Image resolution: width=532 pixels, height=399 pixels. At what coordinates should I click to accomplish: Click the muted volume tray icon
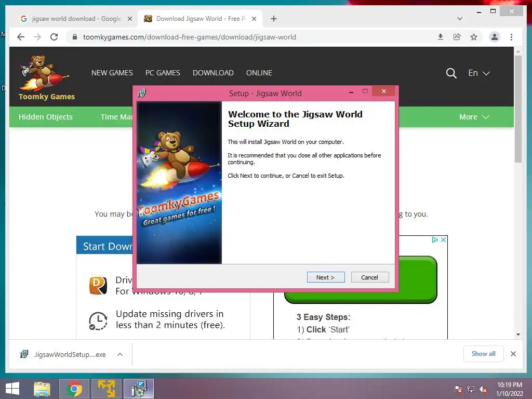click(483, 389)
